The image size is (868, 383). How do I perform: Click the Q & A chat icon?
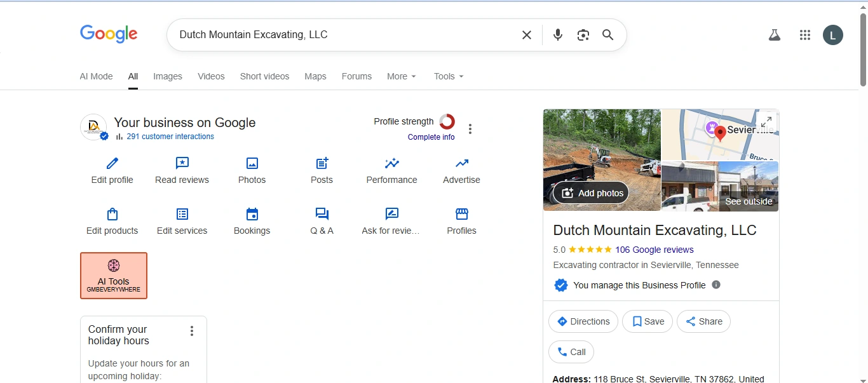pos(322,214)
